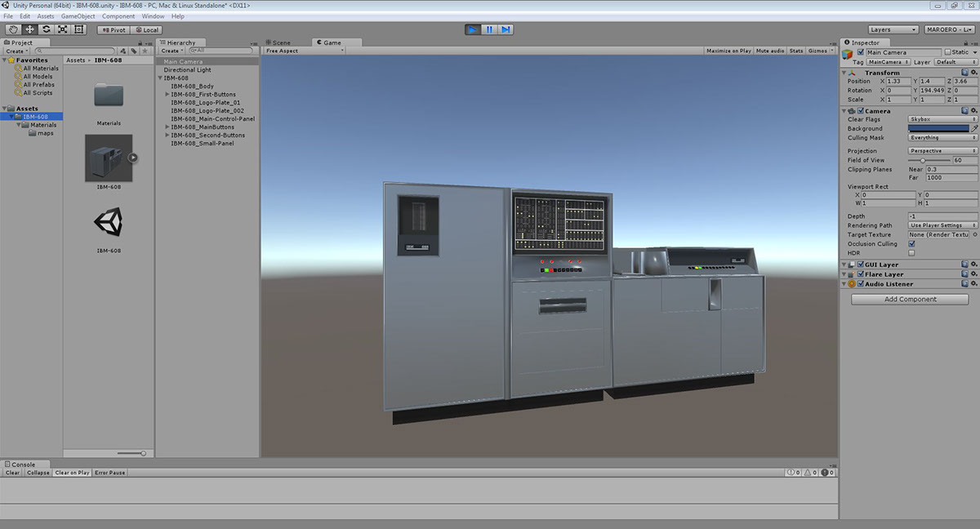Click the Project thumbnail size slider
Image resolution: width=980 pixels, height=529 pixels.
[132, 453]
